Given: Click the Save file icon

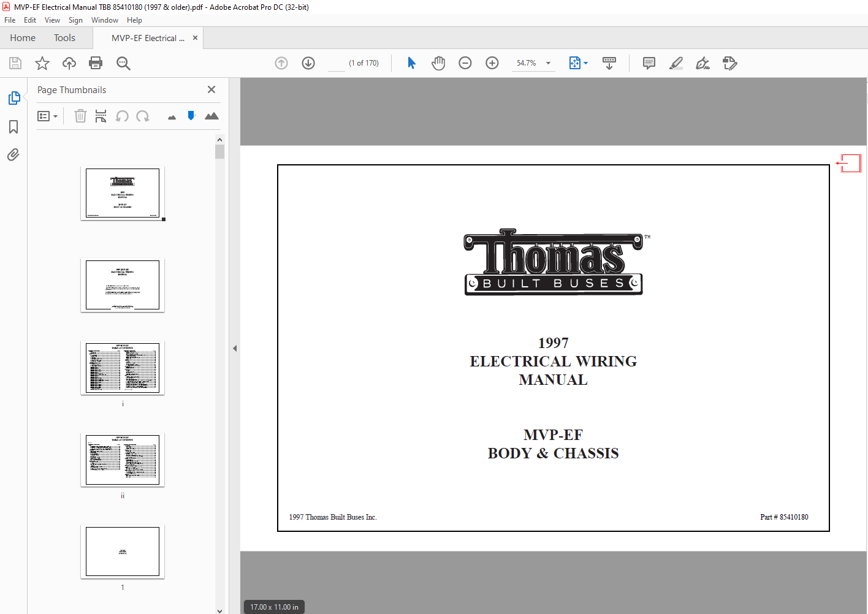Looking at the screenshot, I should coord(15,63).
